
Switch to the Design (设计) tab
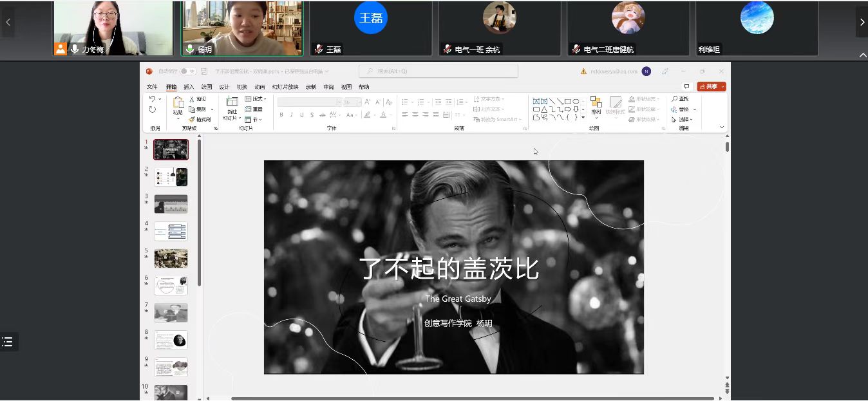[x=224, y=87]
